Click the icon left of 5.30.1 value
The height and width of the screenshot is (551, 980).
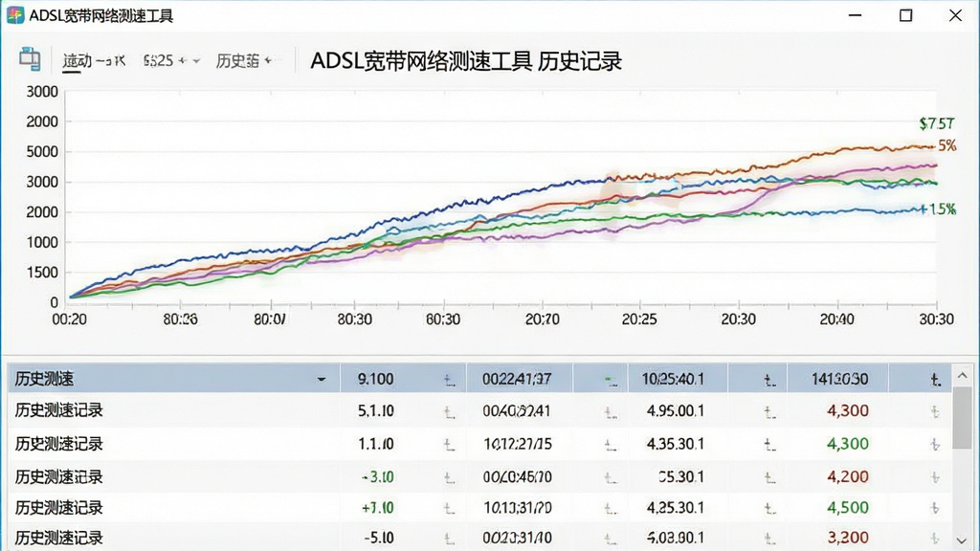click(x=611, y=478)
